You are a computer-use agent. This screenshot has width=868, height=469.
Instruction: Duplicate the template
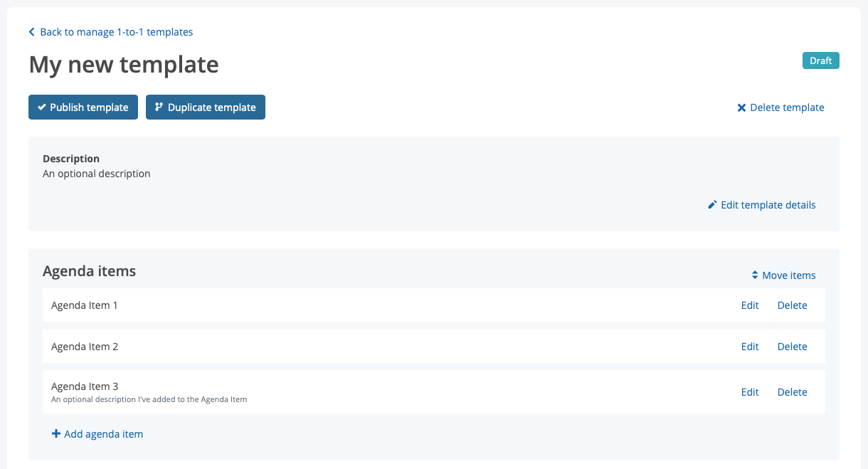[206, 107]
